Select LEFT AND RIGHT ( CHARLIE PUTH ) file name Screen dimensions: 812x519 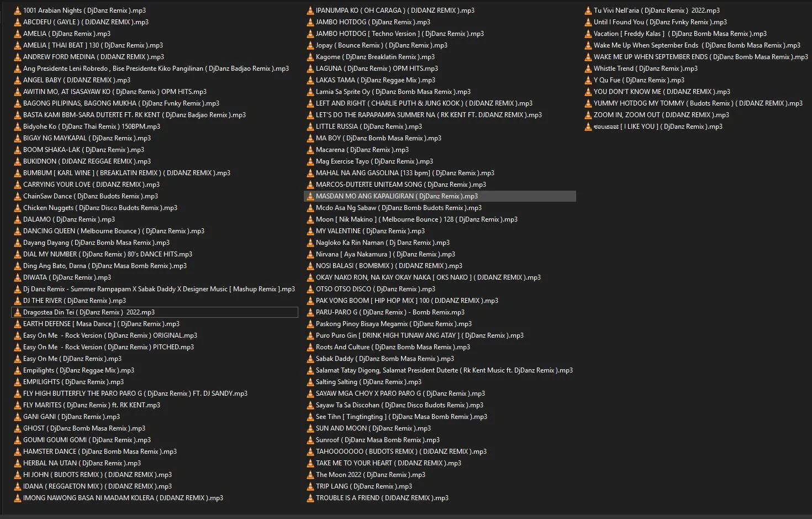[424, 103]
